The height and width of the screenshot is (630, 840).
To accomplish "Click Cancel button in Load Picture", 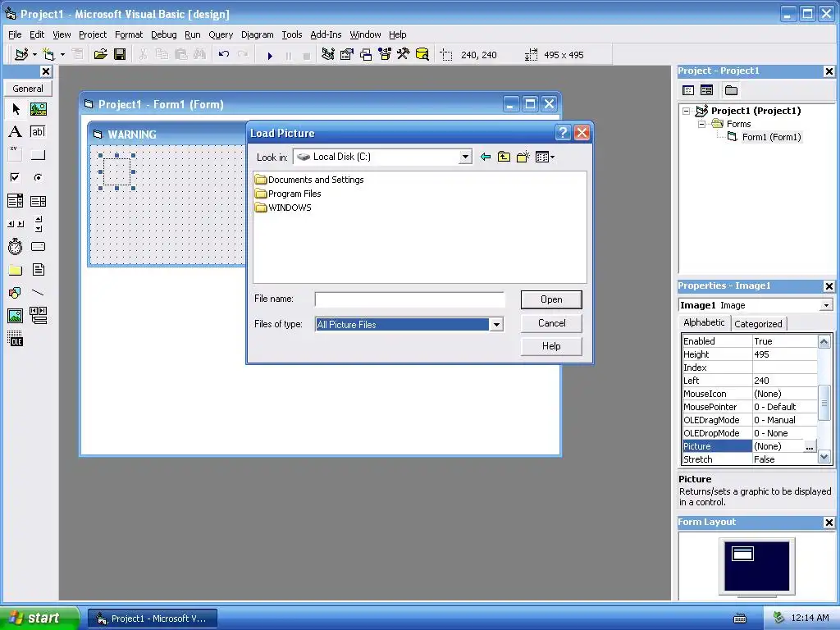I will tap(551, 323).
